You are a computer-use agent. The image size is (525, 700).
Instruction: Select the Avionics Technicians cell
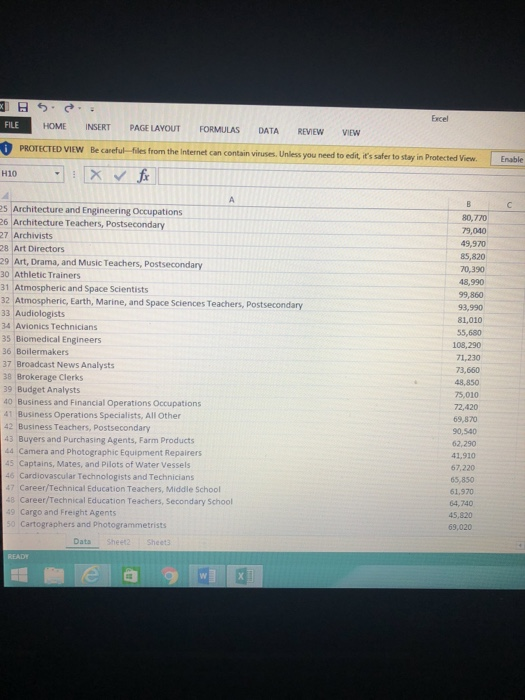click(229, 327)
